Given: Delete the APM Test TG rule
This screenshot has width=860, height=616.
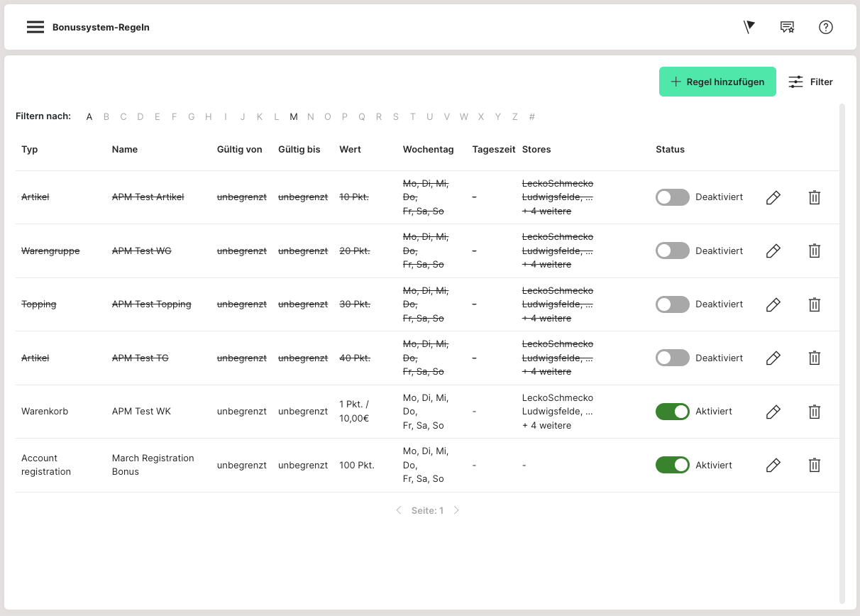Looking at the screenshot, I should point(814,358).
